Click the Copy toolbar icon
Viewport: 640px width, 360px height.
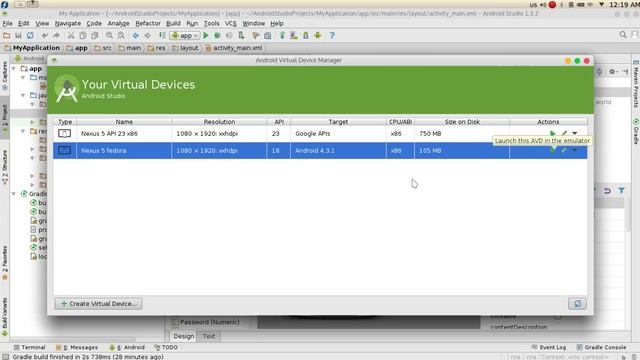click(x=83, y=36)
